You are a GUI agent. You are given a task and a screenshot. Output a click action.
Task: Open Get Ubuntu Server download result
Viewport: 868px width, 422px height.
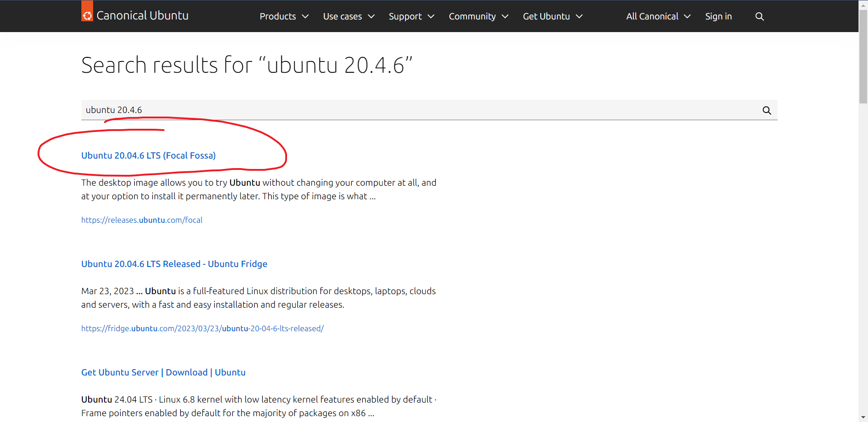point(163,372)
